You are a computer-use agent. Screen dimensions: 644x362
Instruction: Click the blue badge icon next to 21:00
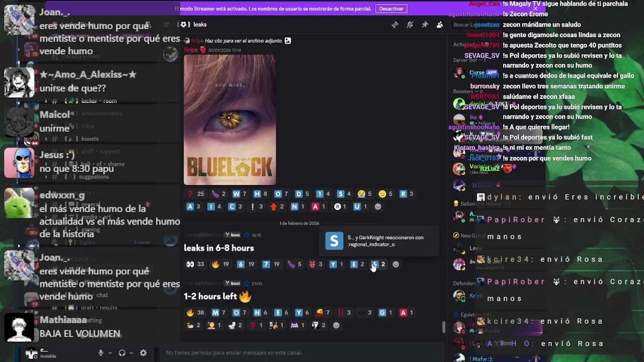246,284
